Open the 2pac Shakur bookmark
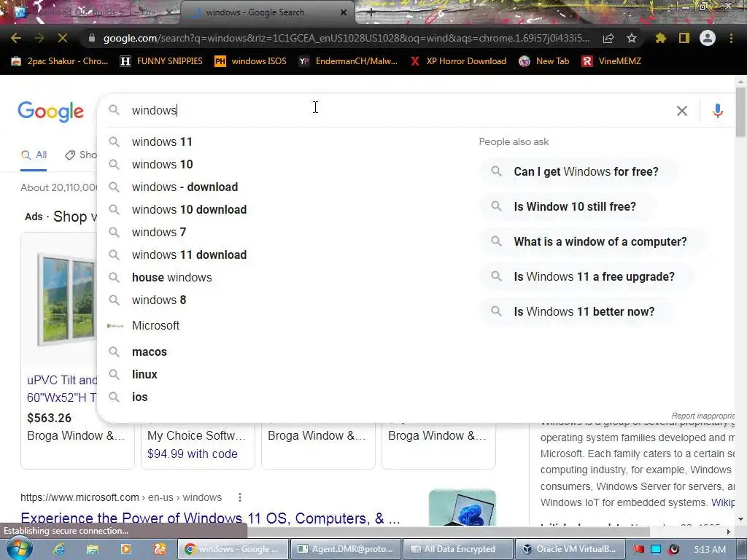The height and width of the screenshot is (560, 747). coord(60,61)
